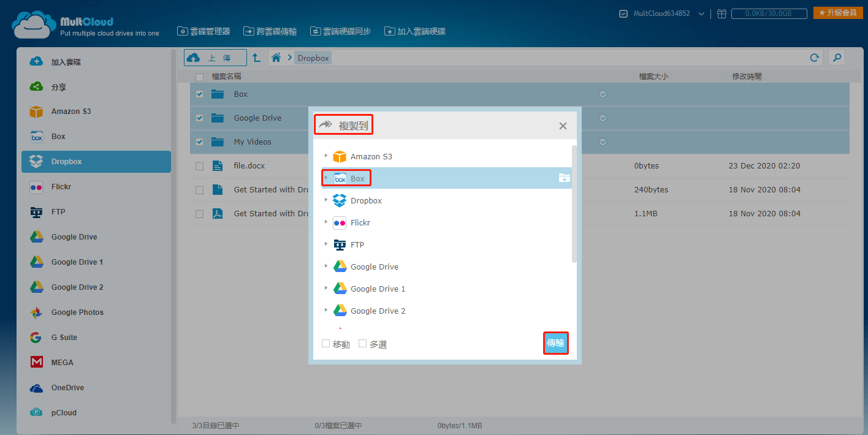Click 加入雲碟 in the sidebar
Screen dimensions: 868x435
(96, 62)
